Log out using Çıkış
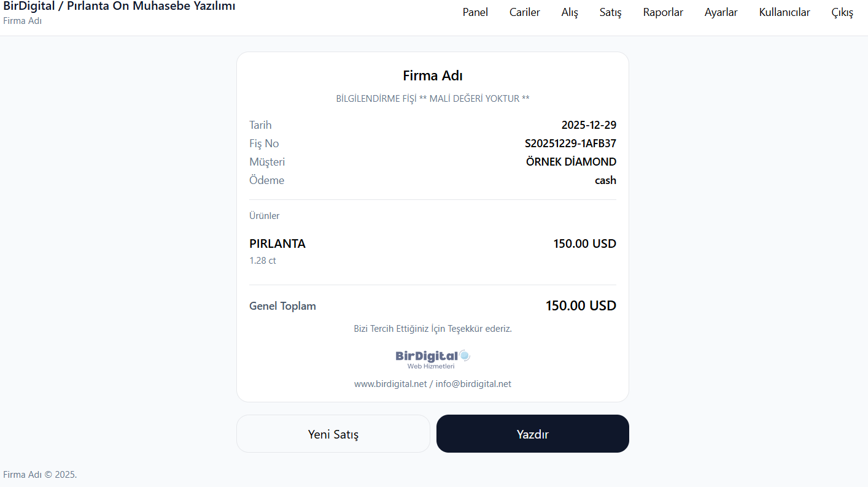Viewport: 868px width, 487px height. 842,12
